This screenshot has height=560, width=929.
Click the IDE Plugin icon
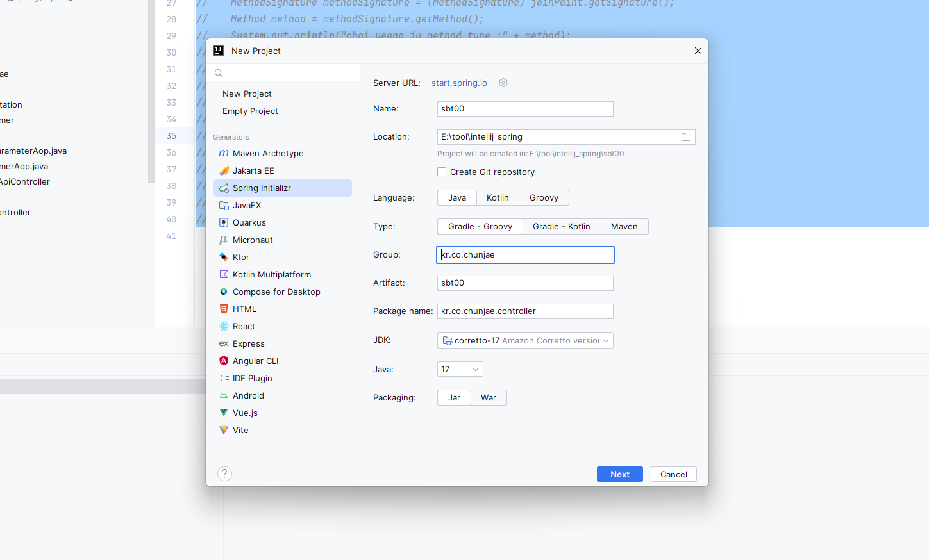tap(224, 378)
